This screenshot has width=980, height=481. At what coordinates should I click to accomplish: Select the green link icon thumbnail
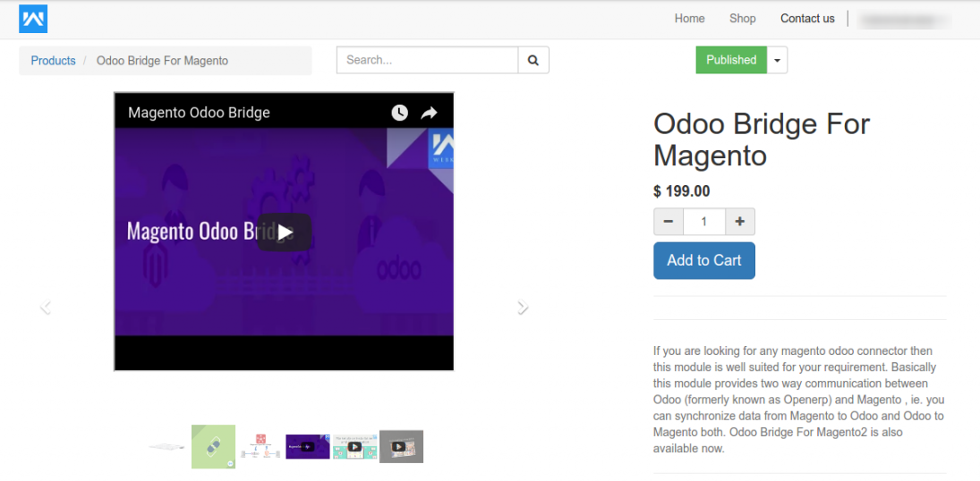[x=213, y=446]
